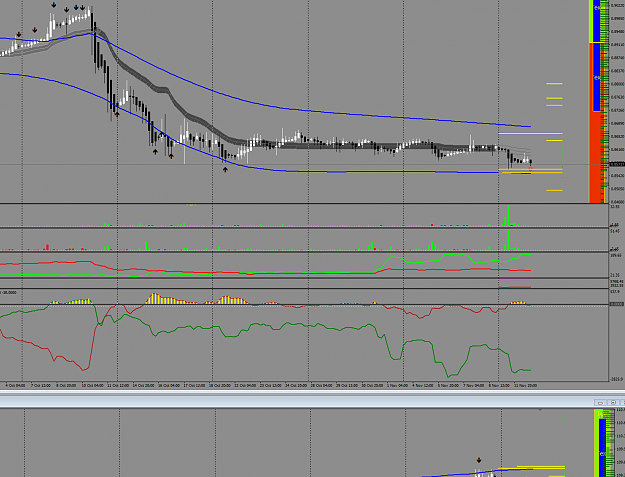The height and width of the screenshot is (477, 625).
Task: Click the '1 Nov 04:00' time label
Action: 397,385
